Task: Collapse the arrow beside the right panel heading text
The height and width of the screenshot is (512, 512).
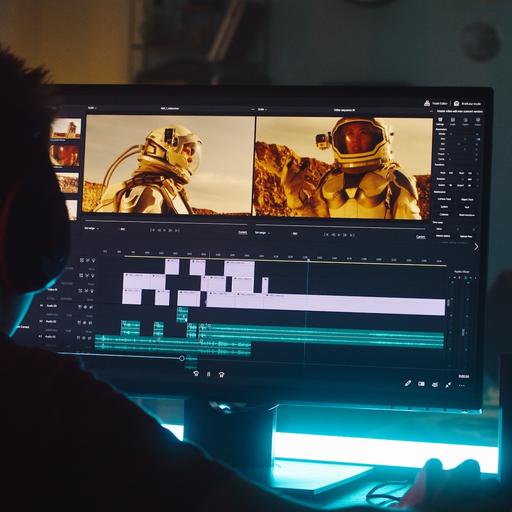Action: tap(432, 111)
